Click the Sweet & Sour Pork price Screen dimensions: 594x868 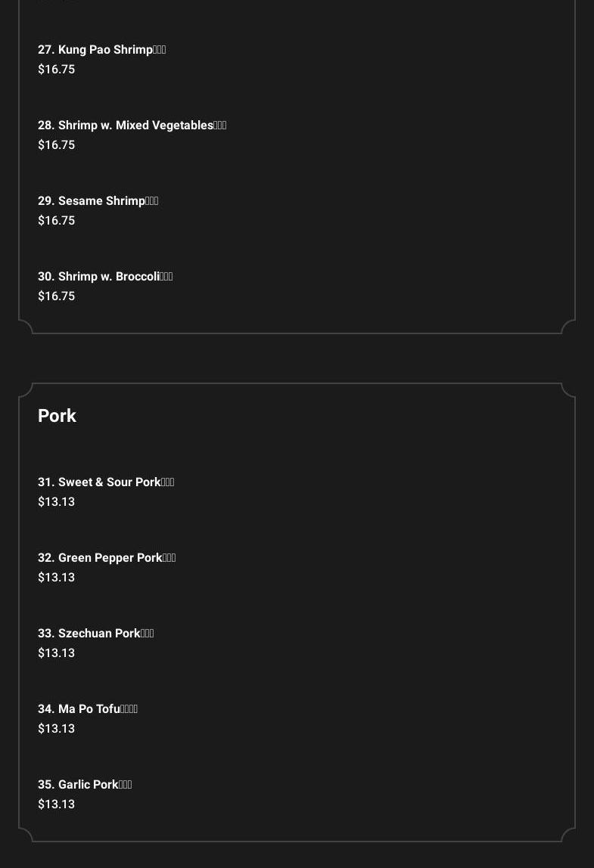[x=57, y=501]
